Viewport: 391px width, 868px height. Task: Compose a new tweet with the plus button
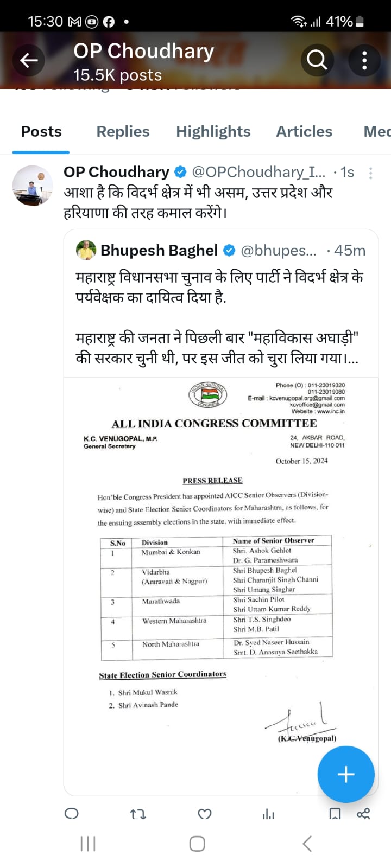346,775
